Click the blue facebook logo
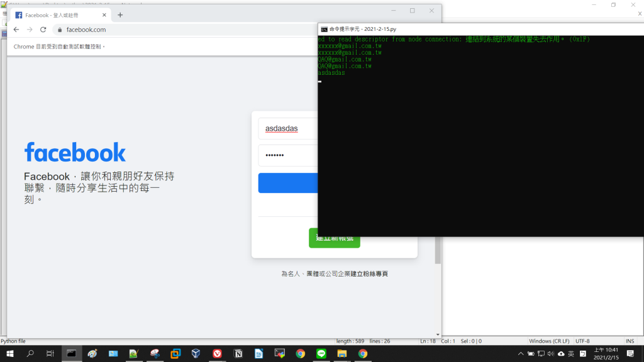 [x=75, y=152]
